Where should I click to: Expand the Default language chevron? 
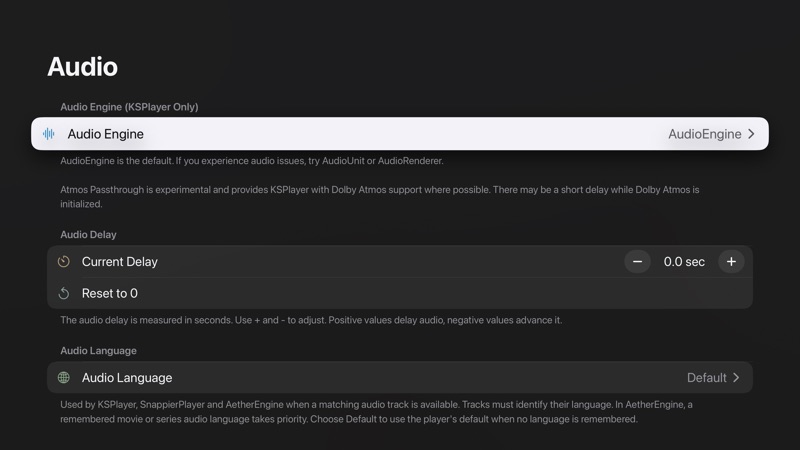[736, 378]
